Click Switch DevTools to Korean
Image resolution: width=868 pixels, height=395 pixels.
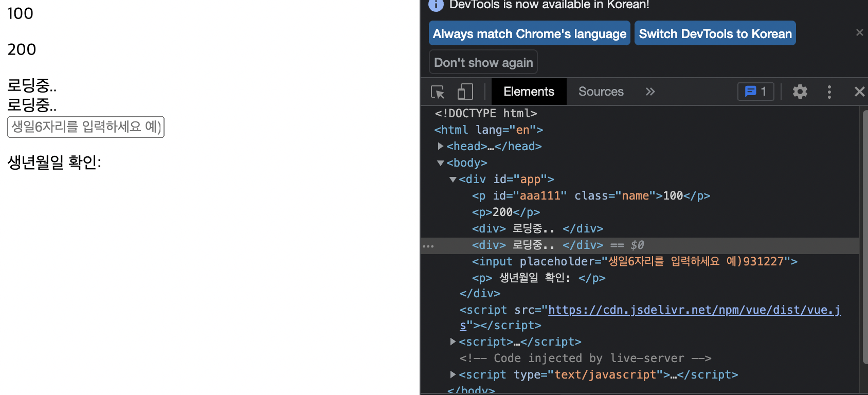click(715, 33)
